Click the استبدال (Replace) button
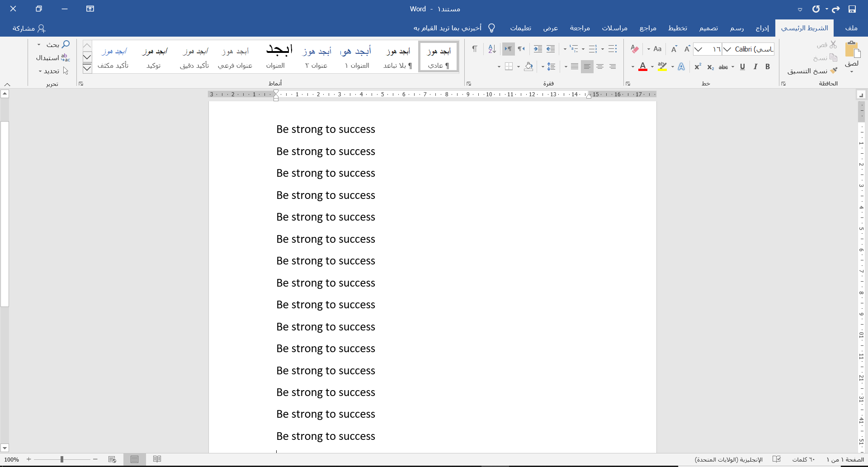 tap(53, 58)
